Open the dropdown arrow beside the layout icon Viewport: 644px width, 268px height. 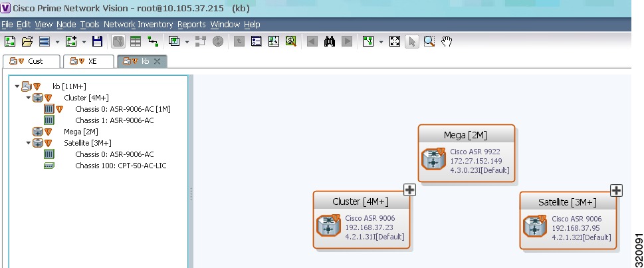point(381,41)
